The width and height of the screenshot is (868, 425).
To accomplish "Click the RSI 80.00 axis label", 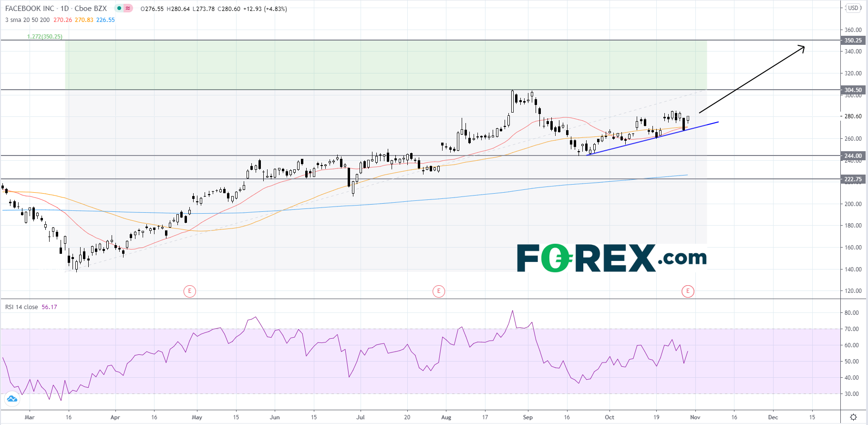I will point(851,313).
